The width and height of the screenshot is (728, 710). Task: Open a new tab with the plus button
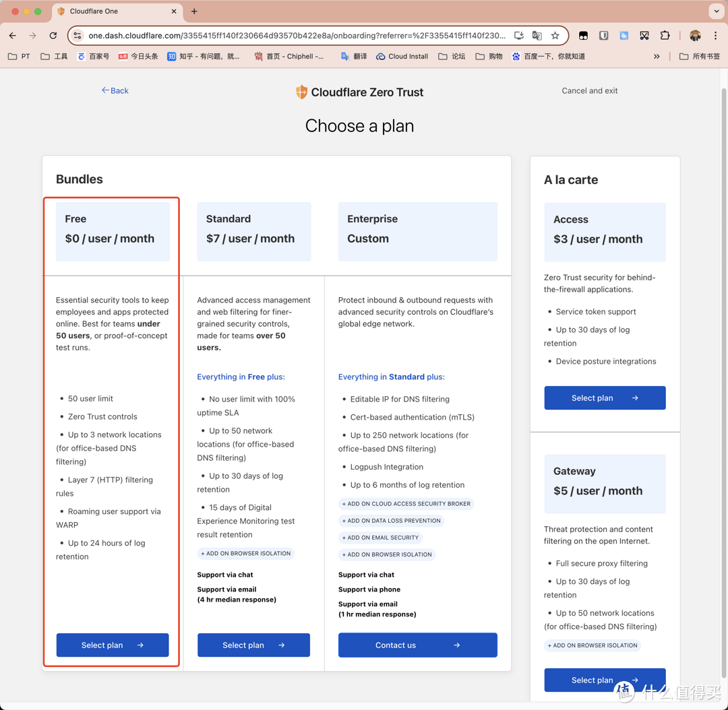tap(194, 11)
